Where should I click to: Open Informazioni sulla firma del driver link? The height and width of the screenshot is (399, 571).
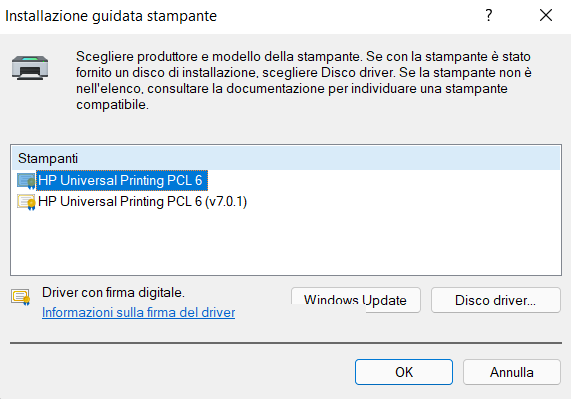138,312
